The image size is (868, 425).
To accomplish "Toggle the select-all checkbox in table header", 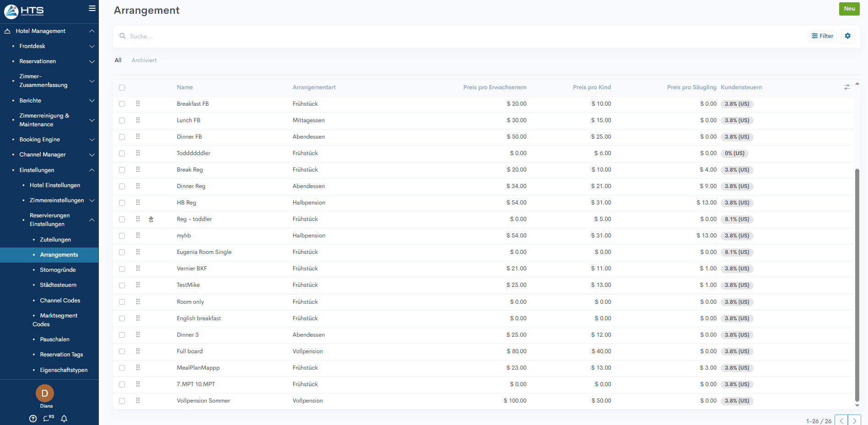I will 122,87.
